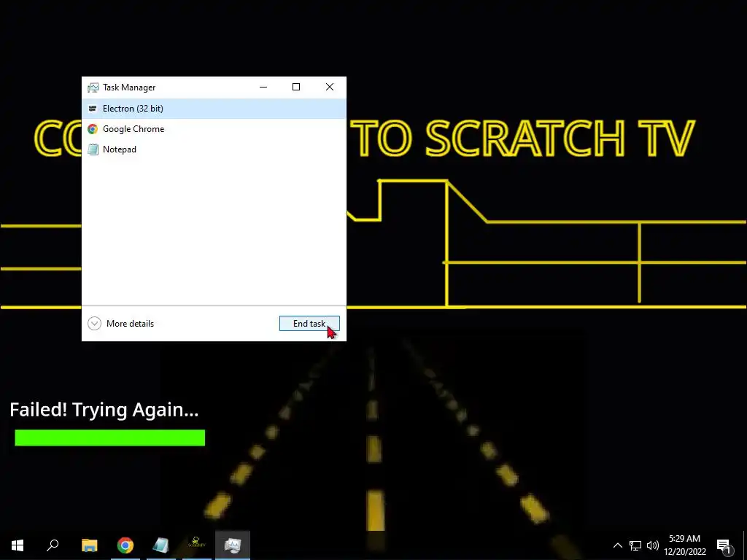The width and height of the screenshot is (747, 560).
Task: Switch to Notepad on taskbar
Action: point(161,545)
